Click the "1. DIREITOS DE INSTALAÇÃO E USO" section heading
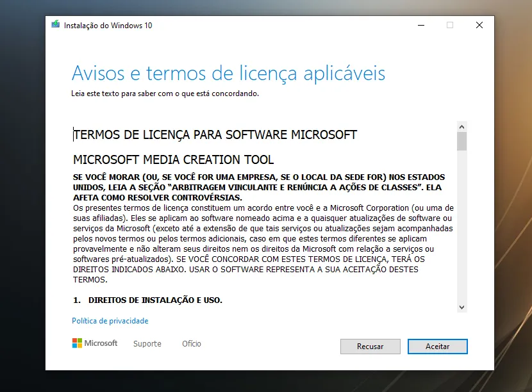Viewport: 532px width, 392px height. (x=148, y=300)
